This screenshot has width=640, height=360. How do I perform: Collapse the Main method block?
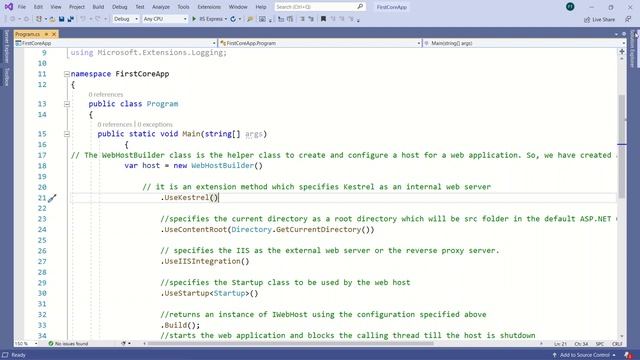click(67, 134)
